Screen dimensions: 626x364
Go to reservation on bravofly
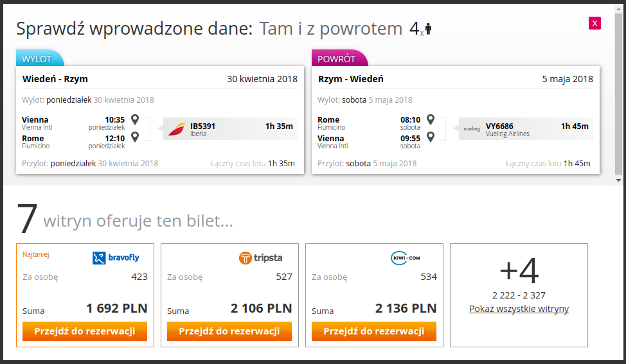point(85,331)
